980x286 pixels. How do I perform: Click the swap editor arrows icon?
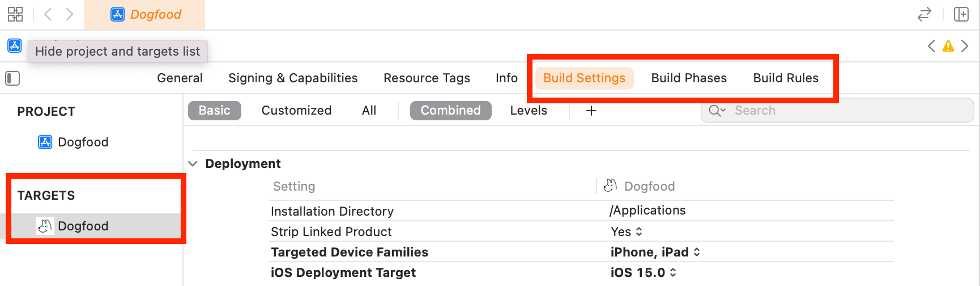pyautogui.click(x=924, y=14)
